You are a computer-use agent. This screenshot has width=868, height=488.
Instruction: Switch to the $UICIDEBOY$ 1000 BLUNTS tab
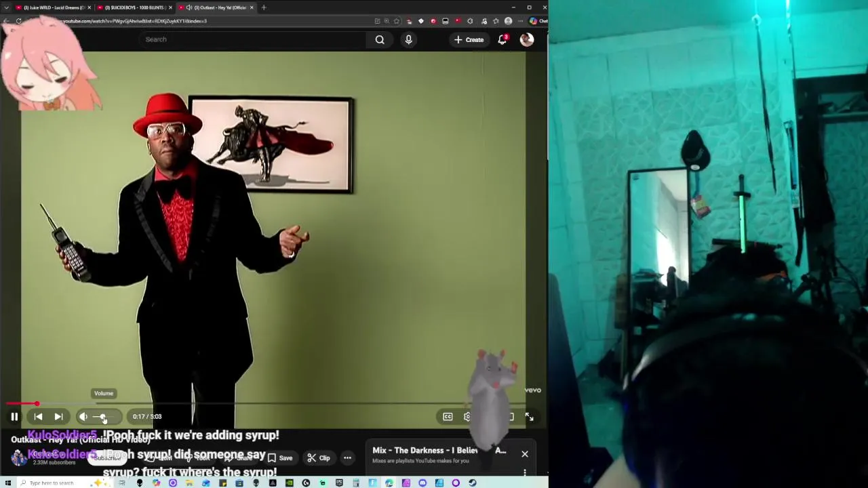point(134,7)
